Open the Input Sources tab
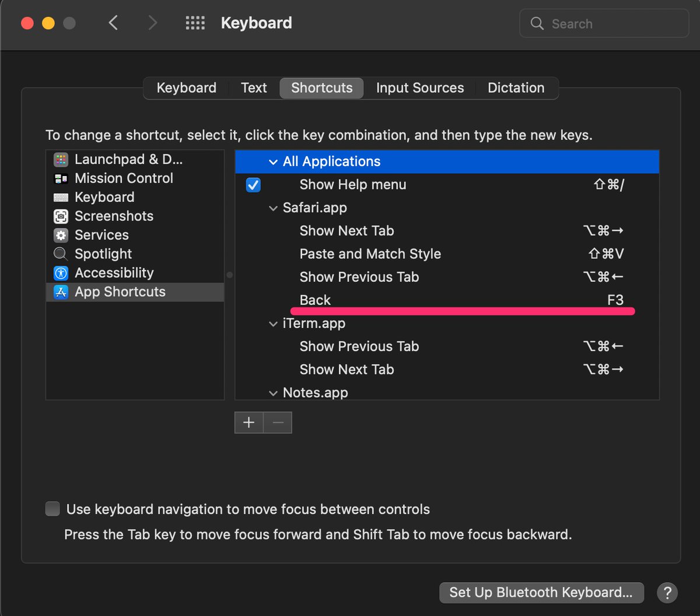The height and width of the screenshot is (616, 700). pyautogui.click(x=420, y=88)
